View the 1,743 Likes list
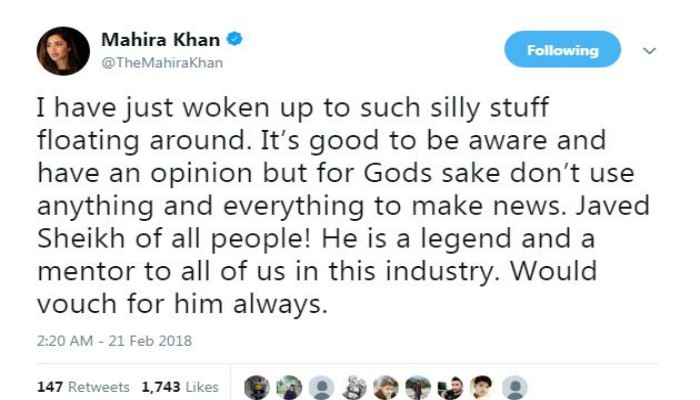This screenshot has width=700, height=400. coord(181,387)
